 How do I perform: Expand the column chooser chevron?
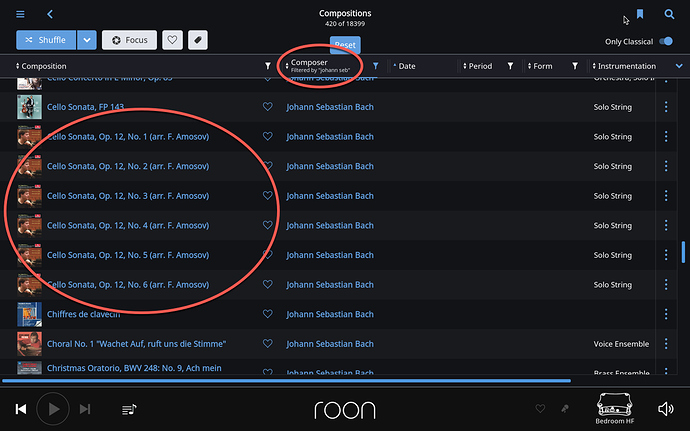coord(679,66)
